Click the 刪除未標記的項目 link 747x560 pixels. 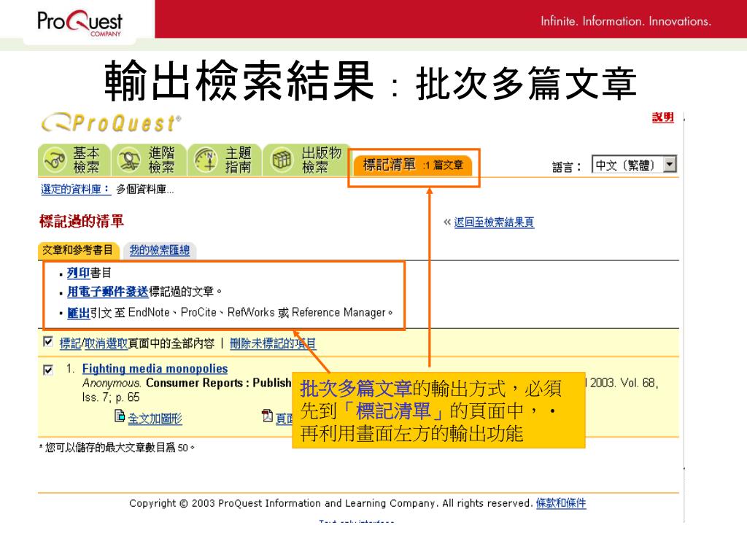(273, 343)
